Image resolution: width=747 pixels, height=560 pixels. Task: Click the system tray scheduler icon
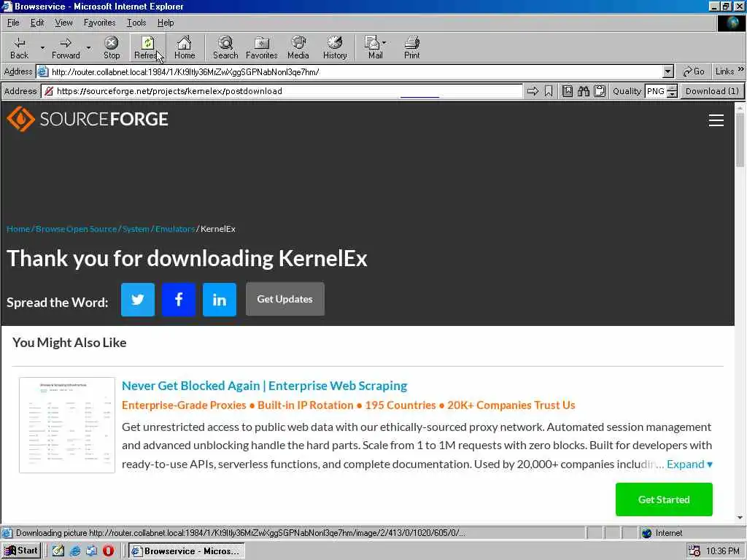[694, 551]
